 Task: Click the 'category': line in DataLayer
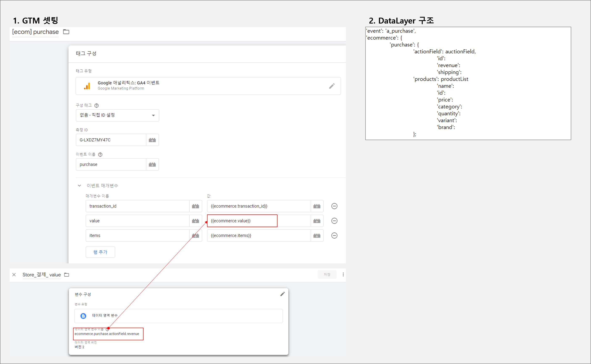click(449, 107)
